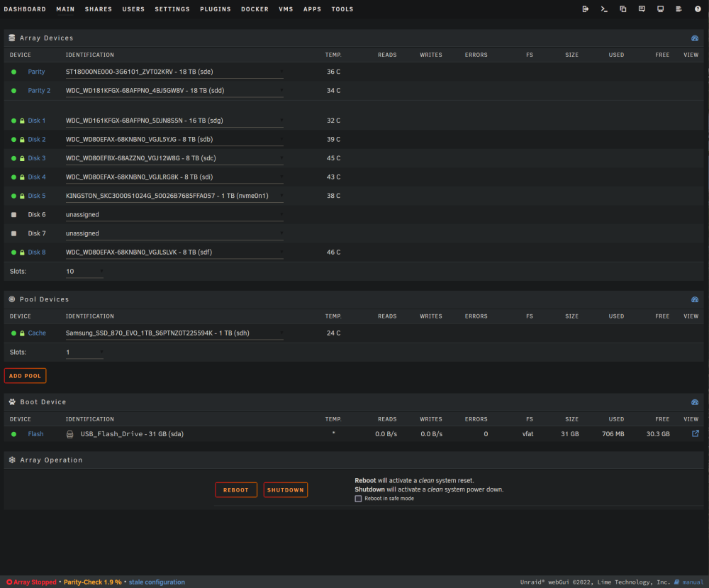Open the Apps tab
709x588 pixels.
click(x=312, y=9)
